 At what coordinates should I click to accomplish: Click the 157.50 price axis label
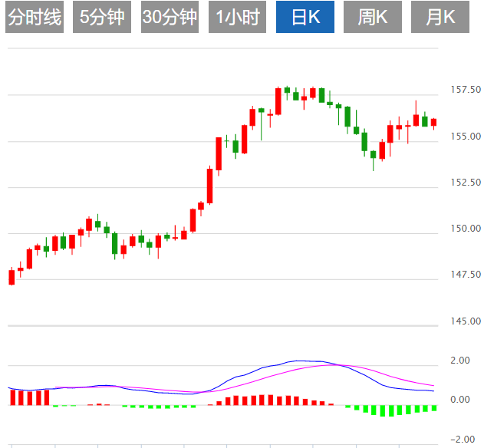[x=466, y=90]
